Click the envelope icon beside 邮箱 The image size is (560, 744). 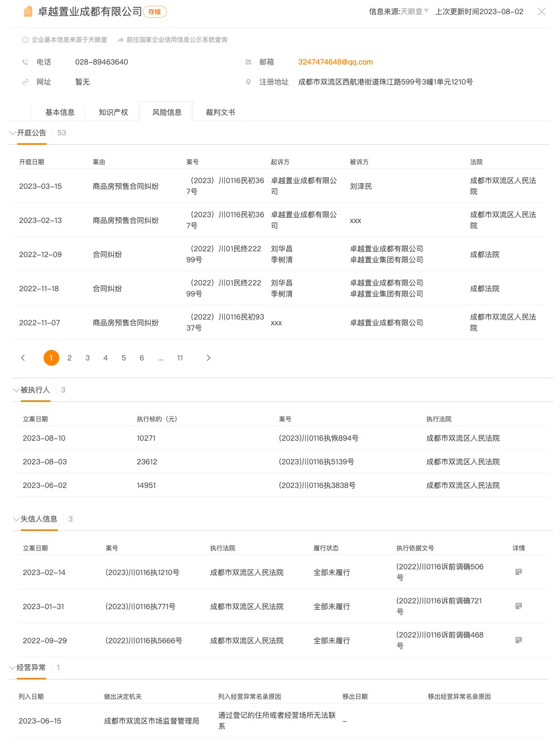[x=248, y=62]
